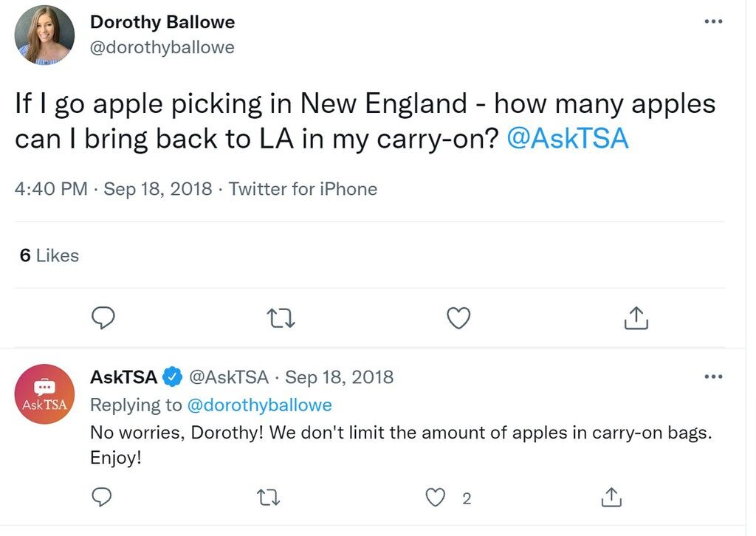Retweet Dorothy Ballowe's apple picking tweet
Image resolution: width=756 pixels, height=536 pixels.
(x=281, y=319)
